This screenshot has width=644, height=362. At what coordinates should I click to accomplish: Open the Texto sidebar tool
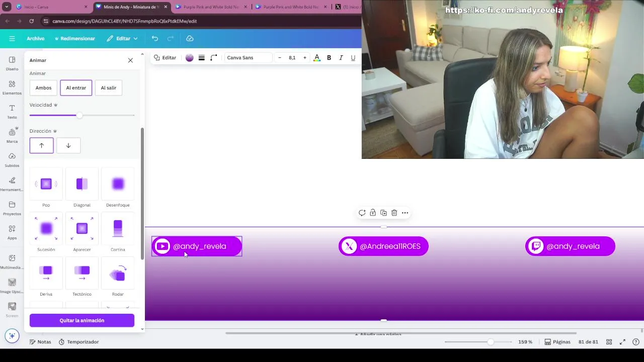pos(12,112)
